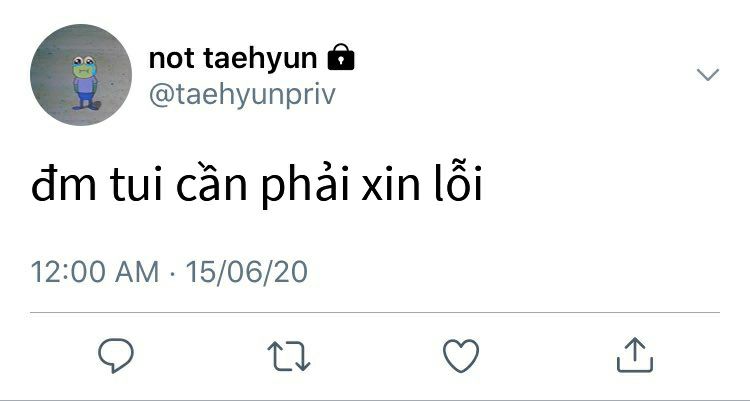Share the tweet using the upload arrow icon
Screen dimensions: 750x401
click(x=635, y=355)
